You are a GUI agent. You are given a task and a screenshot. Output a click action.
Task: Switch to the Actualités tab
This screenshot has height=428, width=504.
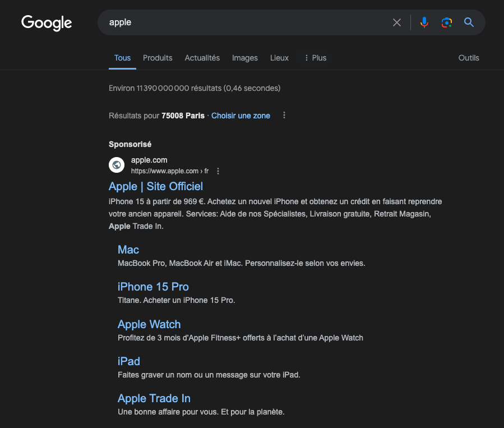point(202,58)
